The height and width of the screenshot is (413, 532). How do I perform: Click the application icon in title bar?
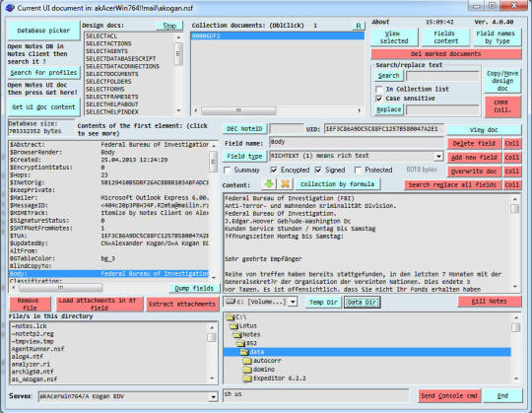tap(10, 8)
